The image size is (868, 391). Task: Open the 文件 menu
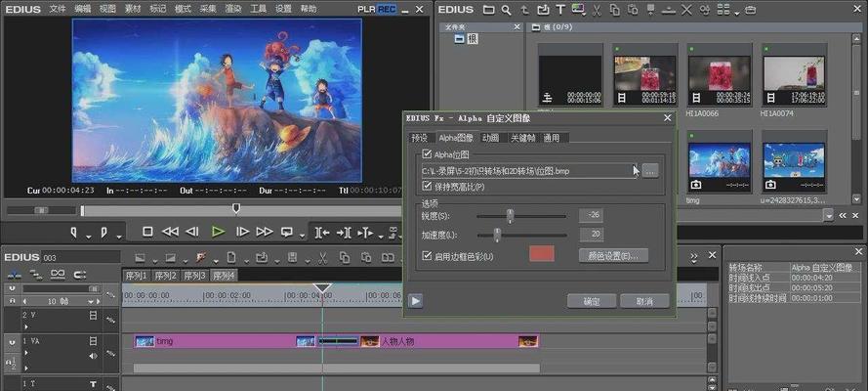(58, 9)
